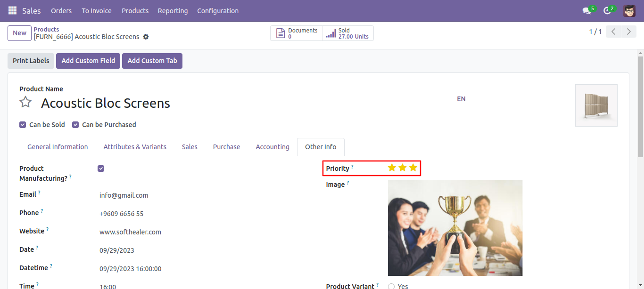Click help tooltip next to Website label
Screen dimensions: 644x289
pos(47,229)
